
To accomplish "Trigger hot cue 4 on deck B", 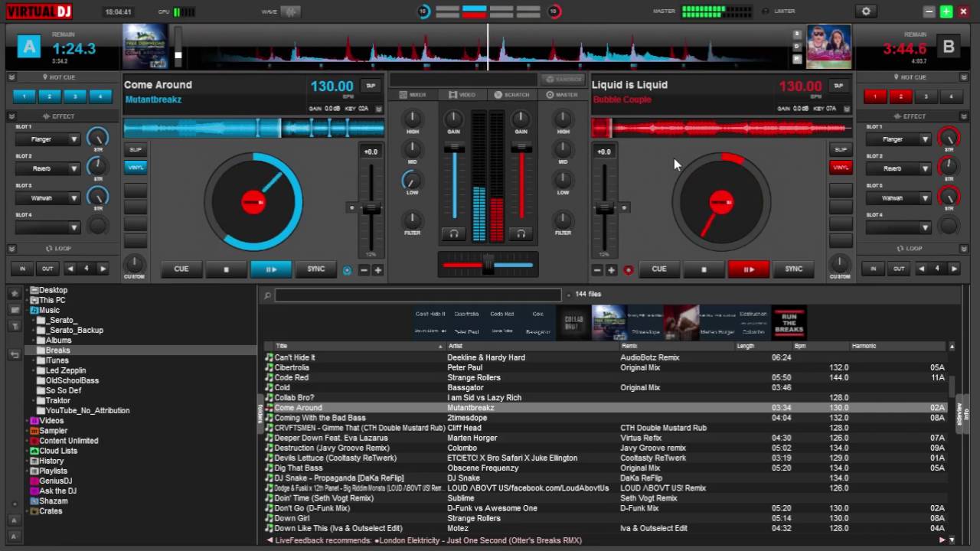I will pos(951,96).
